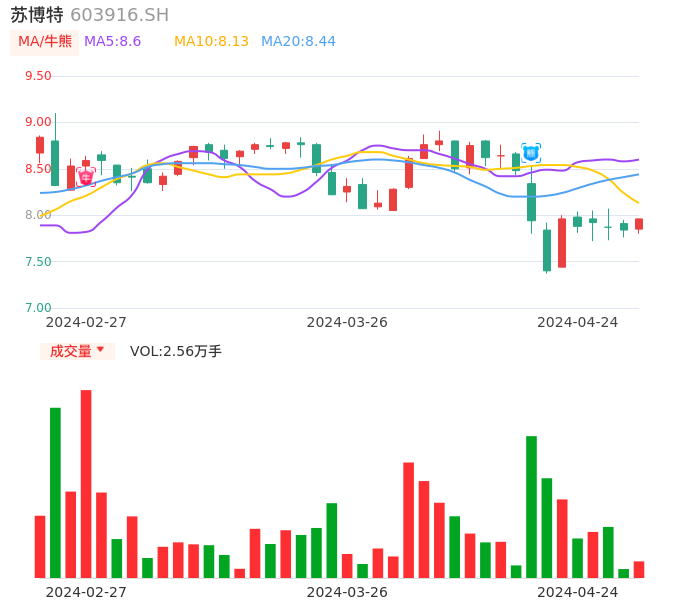Image resolution: width=686 pixels, height=606 pixels.
Task: Toggle the MA10:8.13 yellow line label
Action: coord(211,42)
